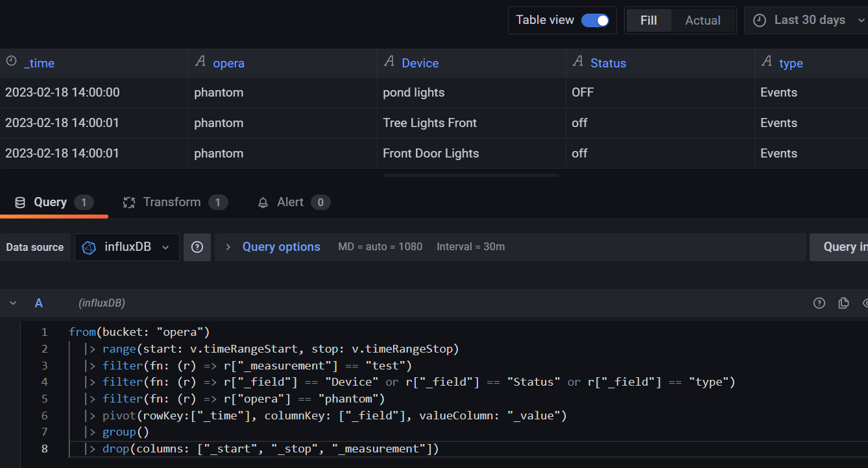The width and height of the screenshot is (868, 468).
Task: Click the InfluxDB logo icon in data source picker
Action: (x=90, y=247)
